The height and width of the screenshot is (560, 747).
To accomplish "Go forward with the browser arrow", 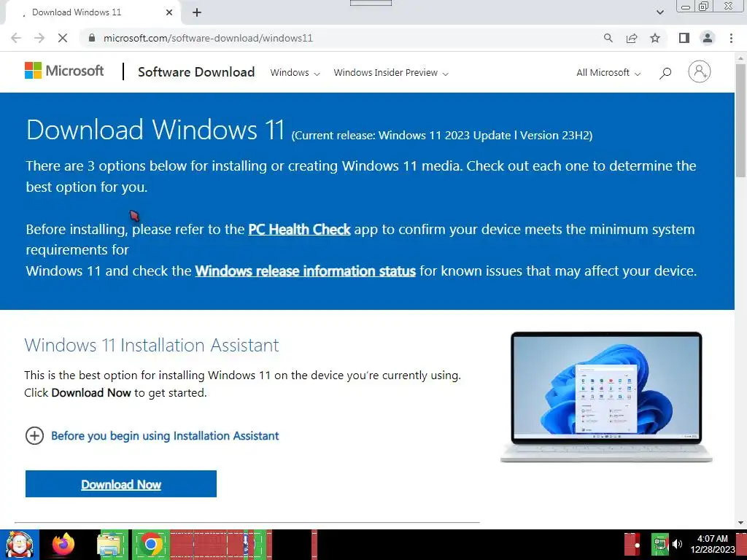I will tap(39, 38).
